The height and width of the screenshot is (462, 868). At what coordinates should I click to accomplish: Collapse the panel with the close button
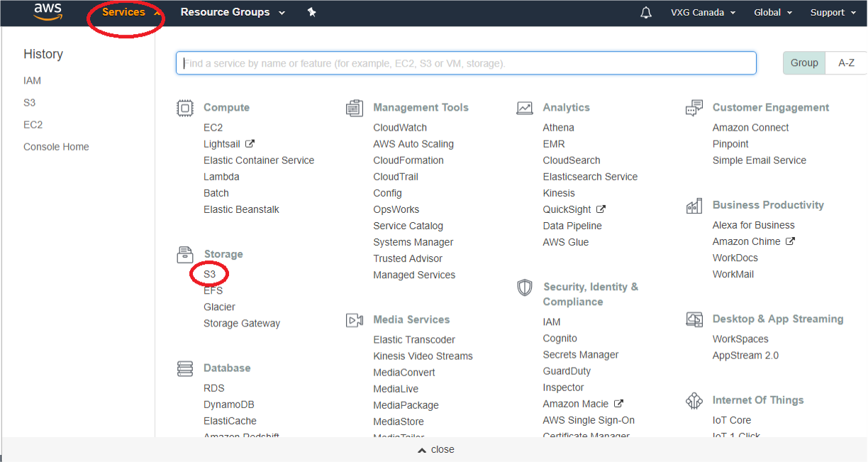click(x=435, y=449)
